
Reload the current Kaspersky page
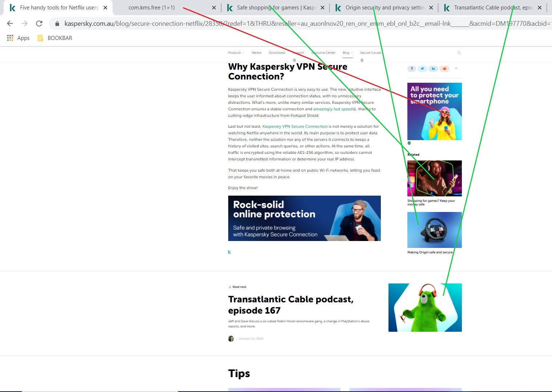pos(39,24)
